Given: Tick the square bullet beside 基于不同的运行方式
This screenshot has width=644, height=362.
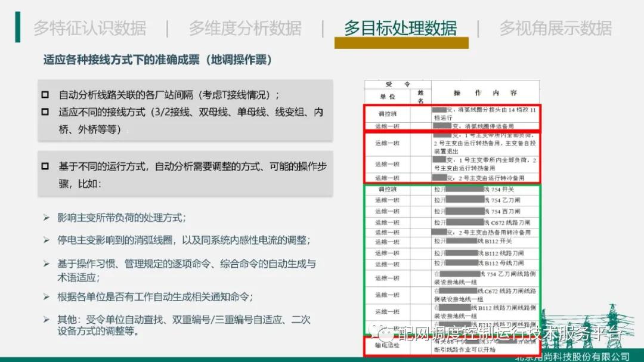Looking at the screenshot, I should click(45, 166).
